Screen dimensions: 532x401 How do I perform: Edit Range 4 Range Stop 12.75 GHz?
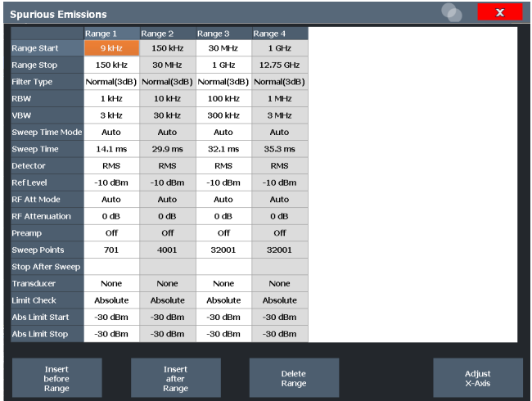coord(280,65)
